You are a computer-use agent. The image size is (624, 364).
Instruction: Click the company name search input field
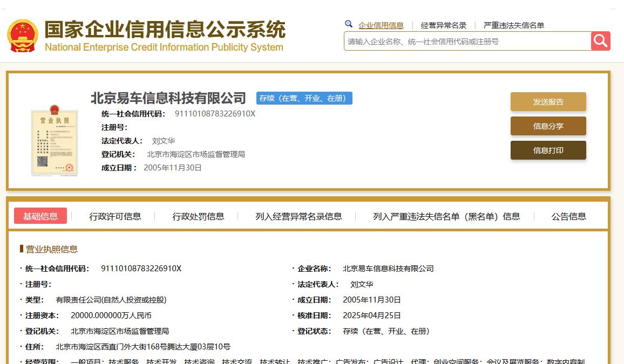pyautogui.click(x=467, y=42)
